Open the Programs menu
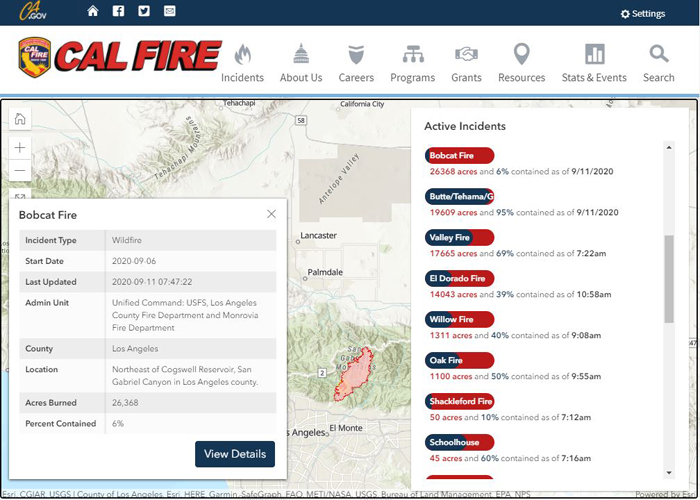 tap(412, 63)
